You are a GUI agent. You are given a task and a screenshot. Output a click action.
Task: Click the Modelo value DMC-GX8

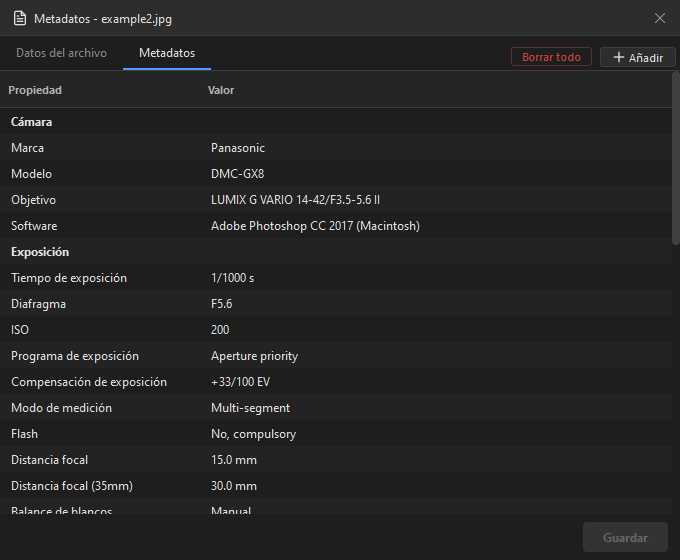click(x=237, y=174)
